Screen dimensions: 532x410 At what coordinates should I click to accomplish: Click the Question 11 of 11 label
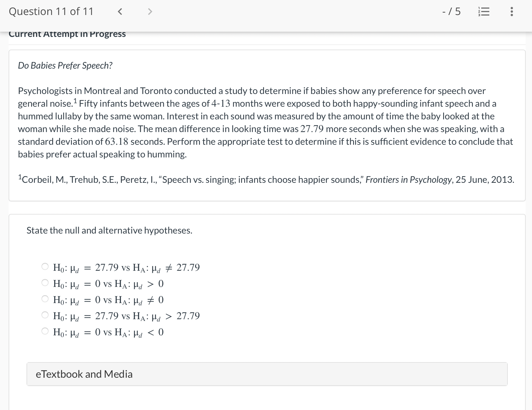[x=51, y=12]
